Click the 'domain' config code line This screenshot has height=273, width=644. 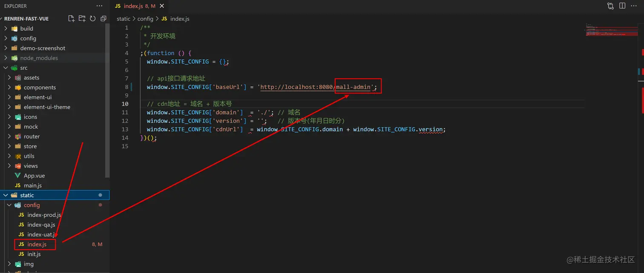[x=224, y=112]
